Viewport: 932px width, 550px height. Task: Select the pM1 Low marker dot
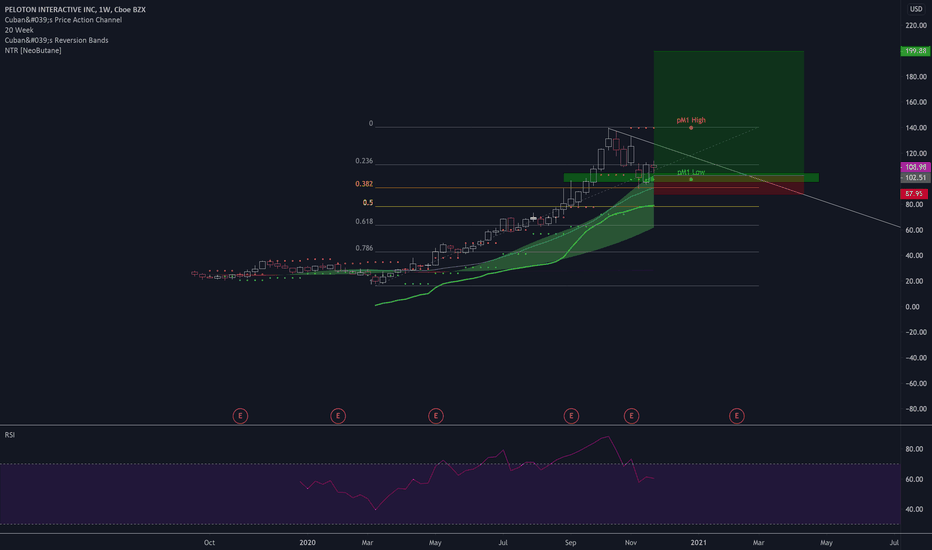691,179
